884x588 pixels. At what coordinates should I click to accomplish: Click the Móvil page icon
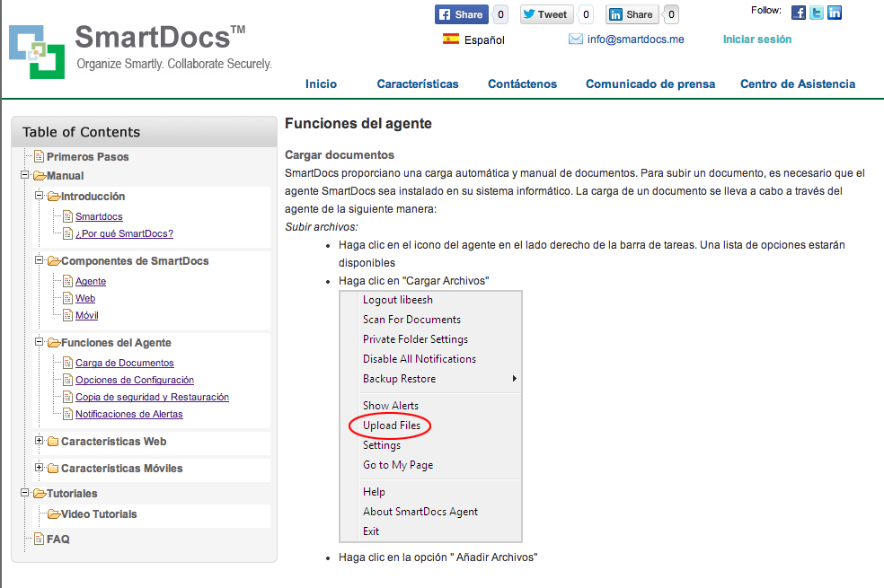coord(67,315)
